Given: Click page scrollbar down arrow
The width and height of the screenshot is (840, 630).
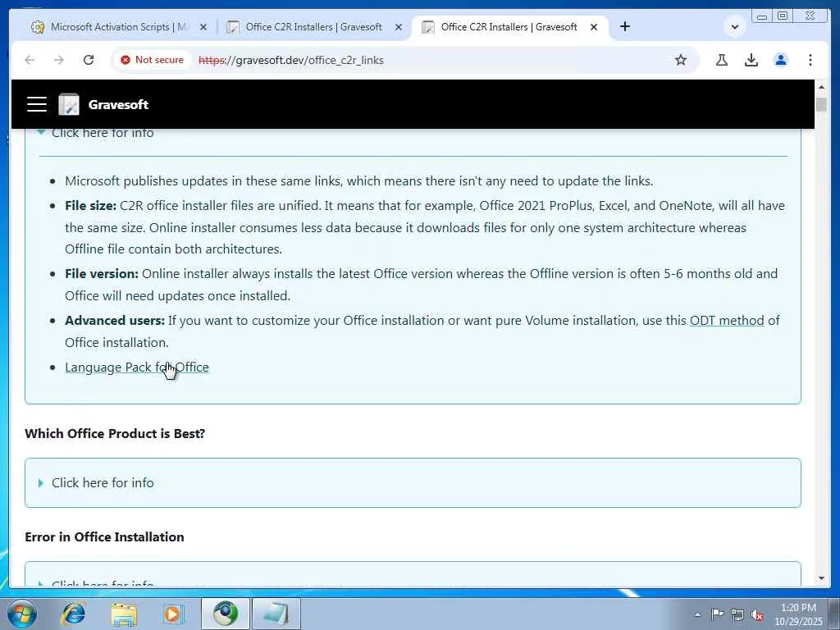Looking at the screenshot, I should pos(821,578).
